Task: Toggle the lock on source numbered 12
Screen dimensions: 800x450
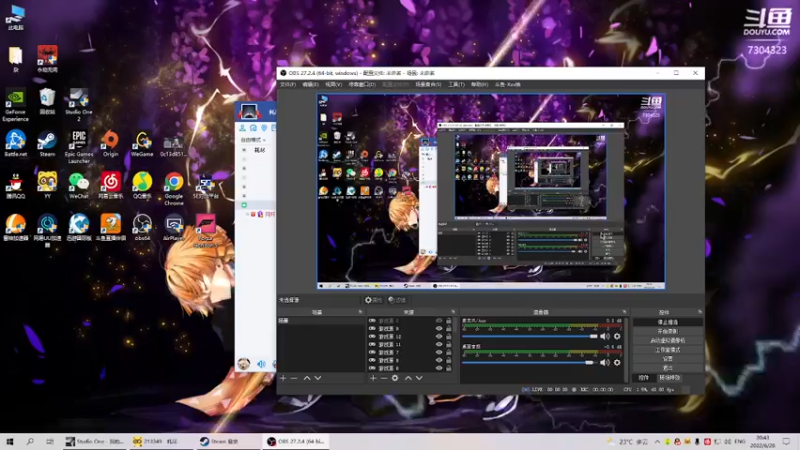Action: [x=448, y=337]
